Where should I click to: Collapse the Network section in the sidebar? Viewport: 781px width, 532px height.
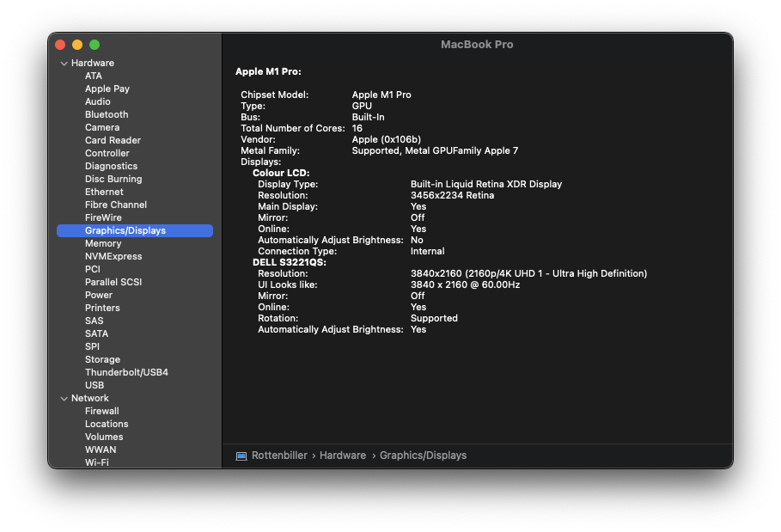point(64,398)
